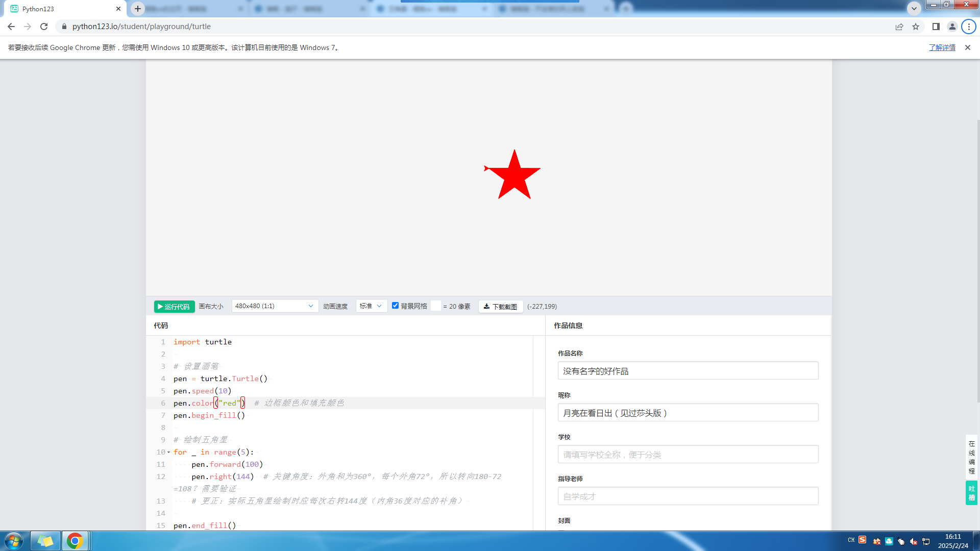Click the network tray icon
Viewport: 980px width, 551px height.
click(926, 541)
